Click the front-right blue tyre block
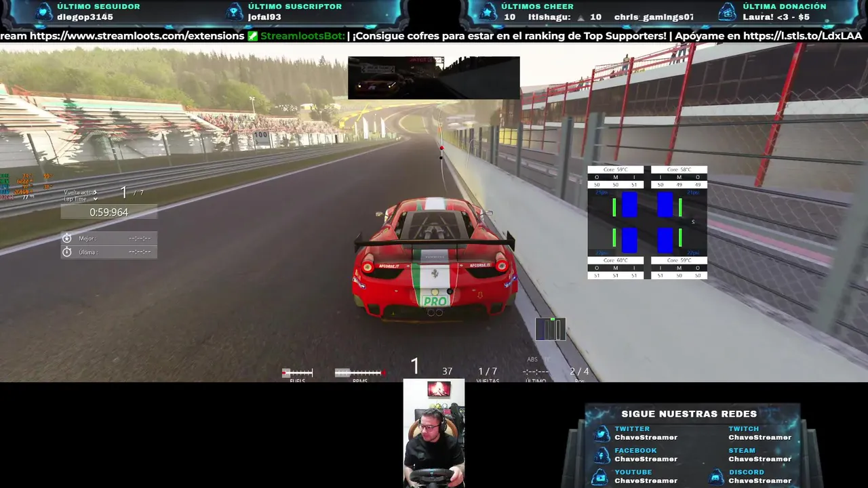 [665, 205]
